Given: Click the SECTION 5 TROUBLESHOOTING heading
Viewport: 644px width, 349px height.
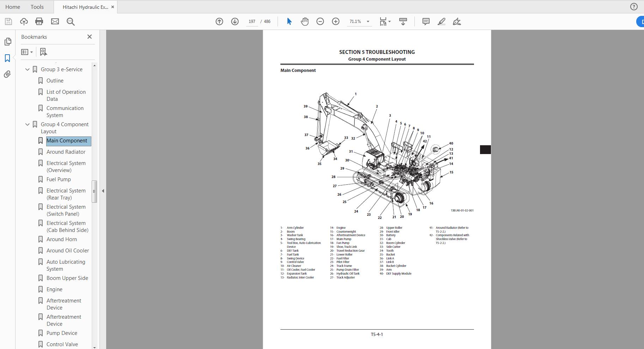Looking at the screenshot, I should (377, 52).
